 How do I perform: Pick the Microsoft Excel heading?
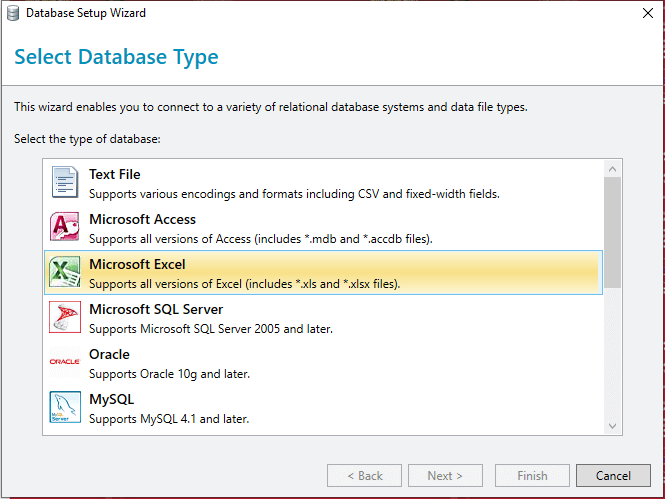click(137, 264)
